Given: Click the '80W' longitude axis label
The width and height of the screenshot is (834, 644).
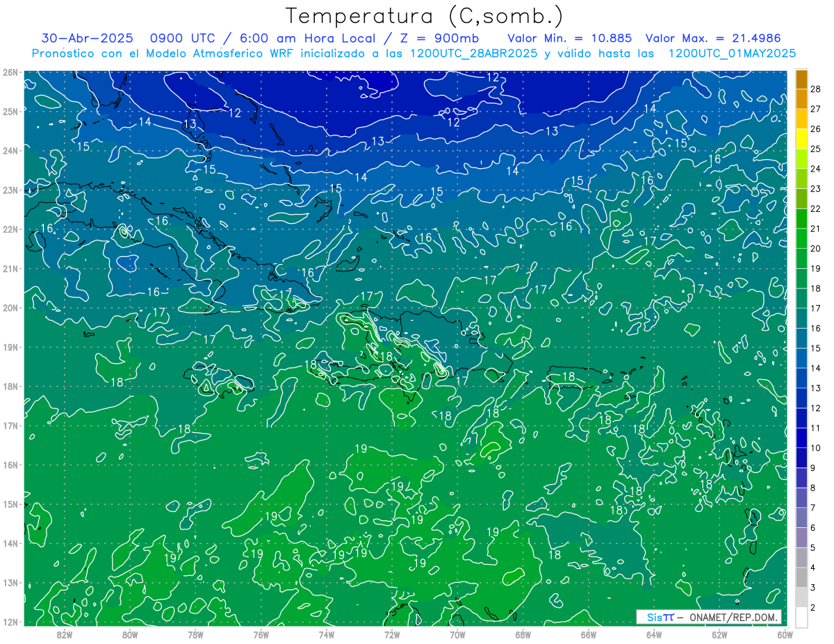Looking at the screenshot, I should (x=130, y=634).
